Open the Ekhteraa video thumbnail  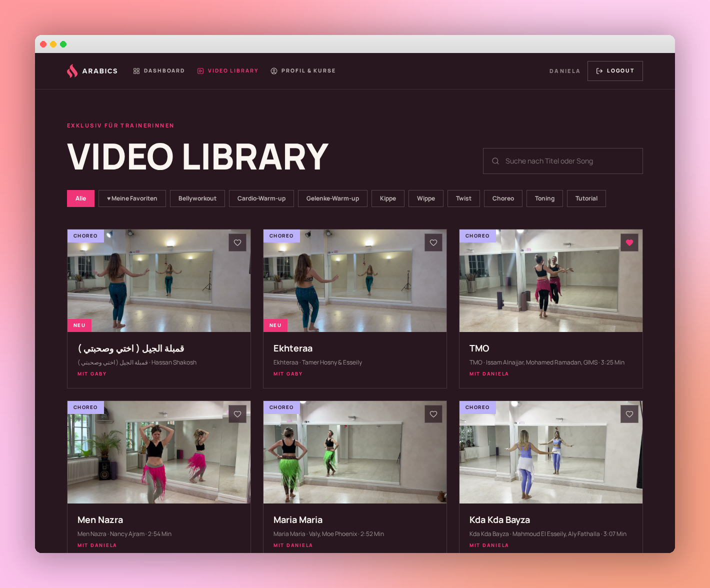pyautogui.click(x=355, y=281)
